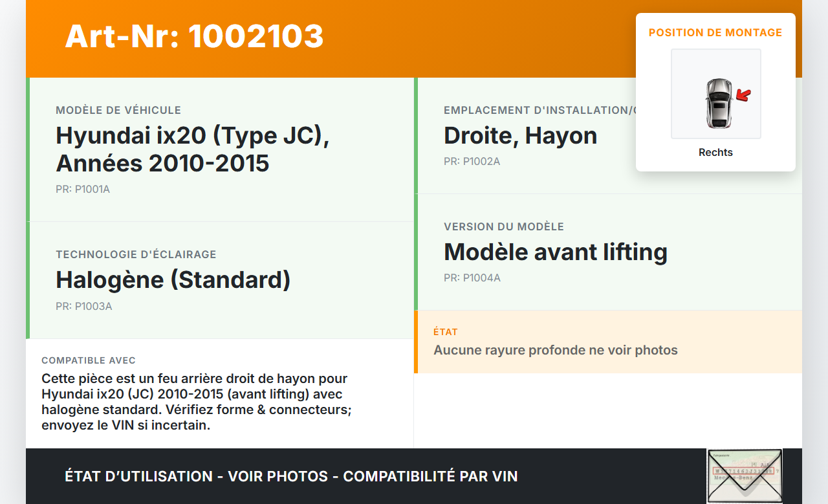Click the red arrow pointing at car
Screen dimensions: 828x504
coord(744,96)
